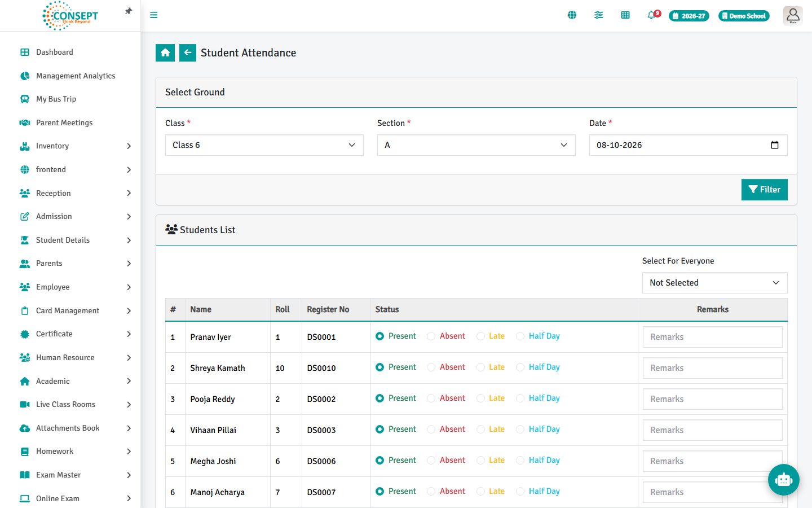Mark Pooja Reddy as Half Day

(x=520, y=398)
